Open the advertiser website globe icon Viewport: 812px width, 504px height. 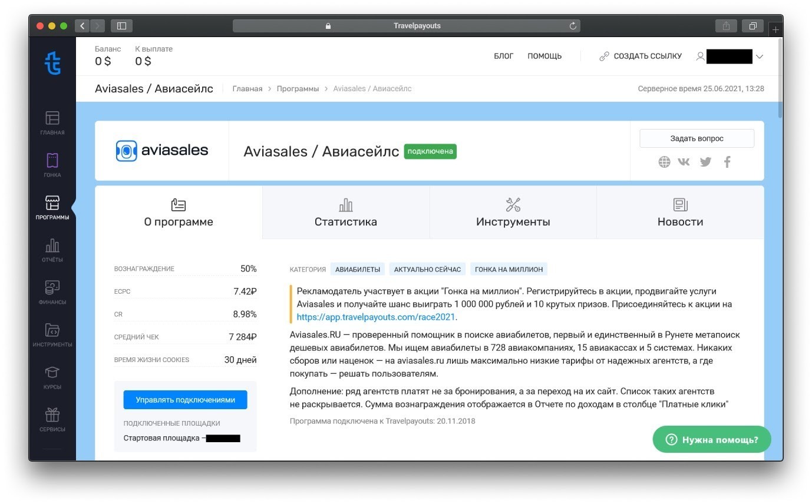coord(664,162)
